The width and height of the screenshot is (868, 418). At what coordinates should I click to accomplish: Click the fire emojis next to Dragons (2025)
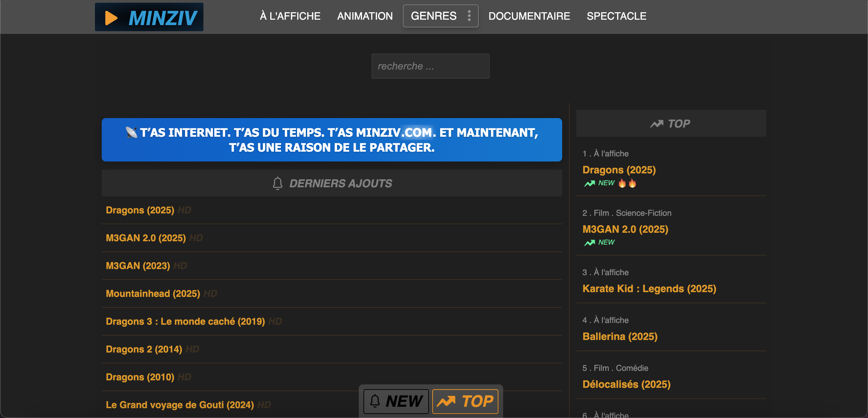tap(627, 183)
